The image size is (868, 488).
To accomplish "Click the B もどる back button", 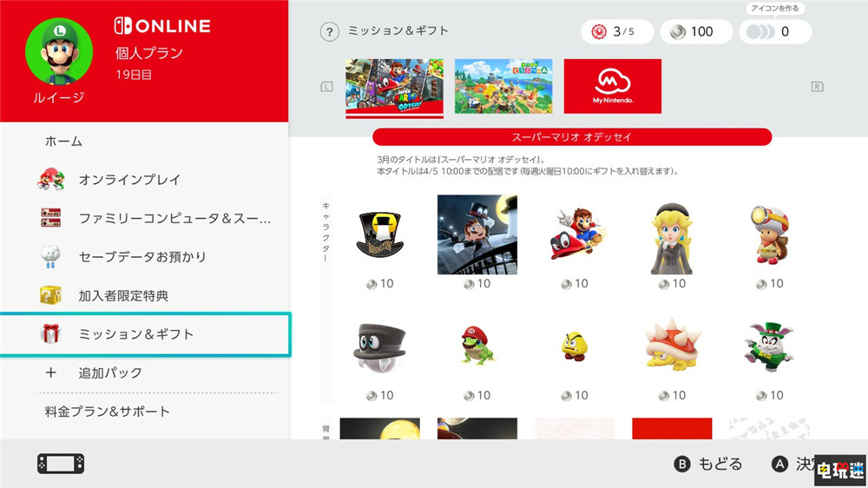I will tap(708, 465).
